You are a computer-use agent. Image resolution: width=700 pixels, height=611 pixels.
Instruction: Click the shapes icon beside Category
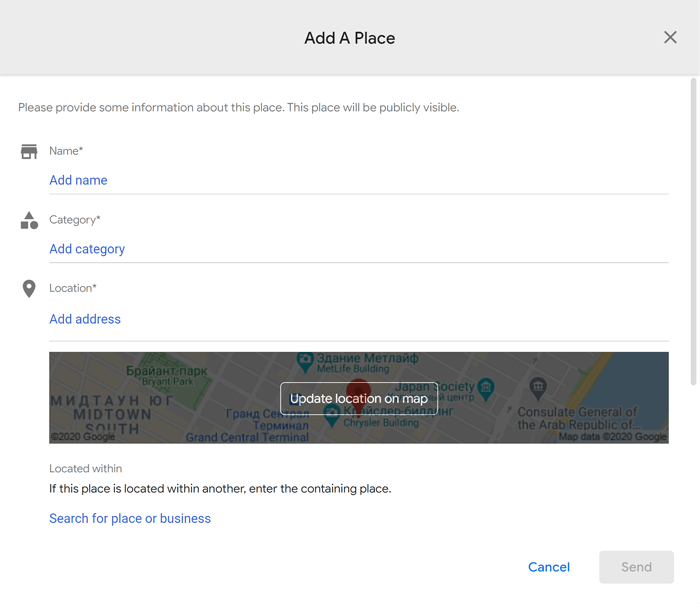29,220
